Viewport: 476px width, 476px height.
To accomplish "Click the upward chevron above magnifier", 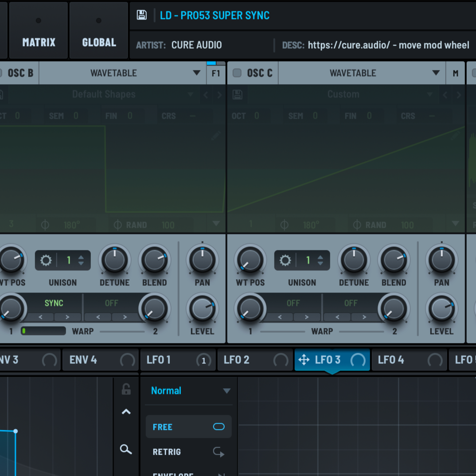I will [x=126, y=412].
